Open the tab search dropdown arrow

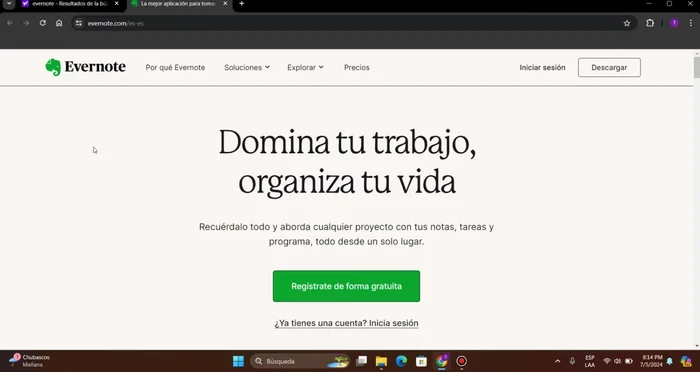click(x=8, y=4)
